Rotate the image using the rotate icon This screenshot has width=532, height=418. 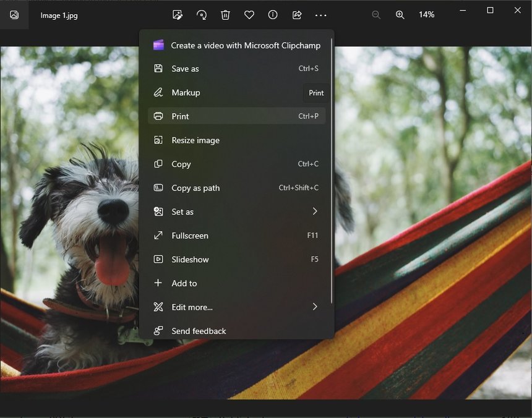(202, 15)
